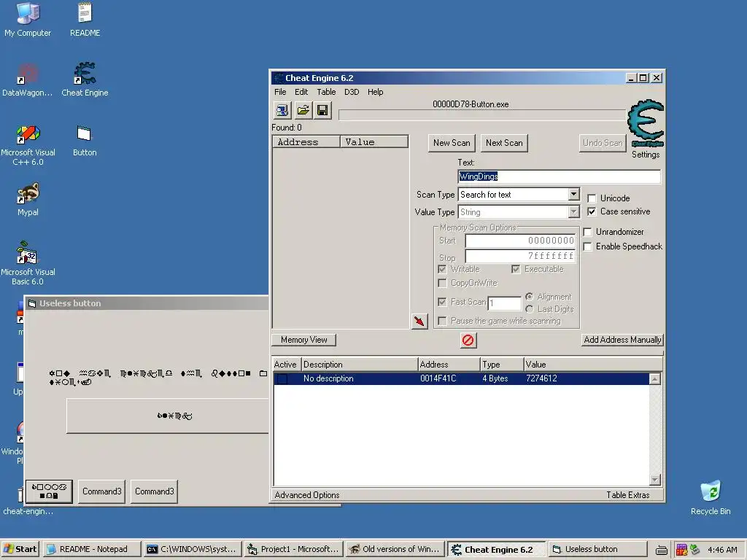Open the File menu
This screenshot has width=747, height=560.
[x=280, y=92]
